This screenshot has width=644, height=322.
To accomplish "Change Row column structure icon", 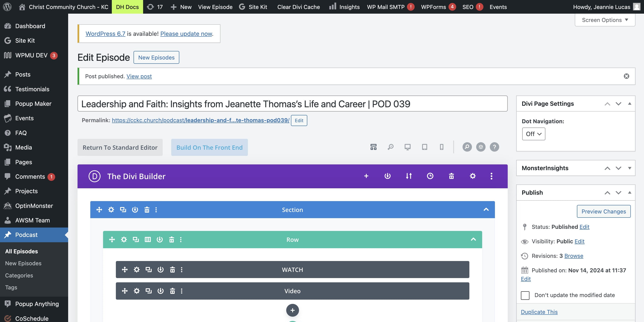I will tap(148, 240).
